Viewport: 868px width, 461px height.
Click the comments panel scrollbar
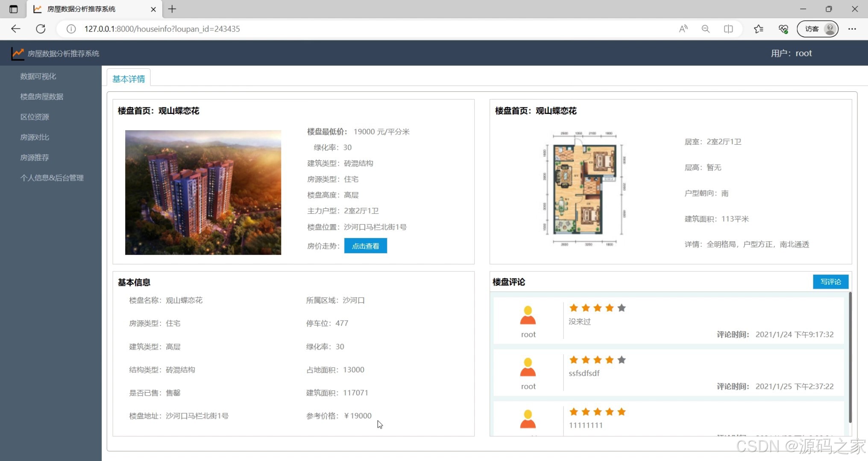(850, 357)
